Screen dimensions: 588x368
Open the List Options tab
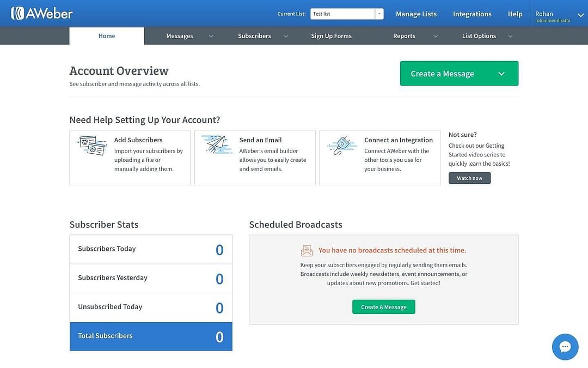(479, 36)
